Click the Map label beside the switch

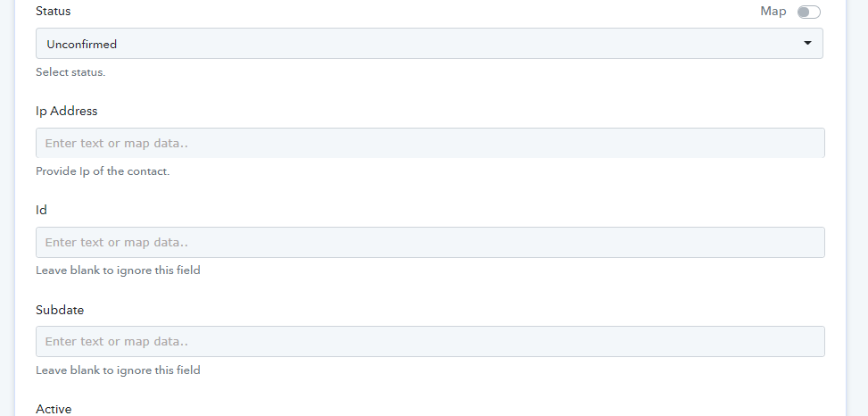point(773,12)
